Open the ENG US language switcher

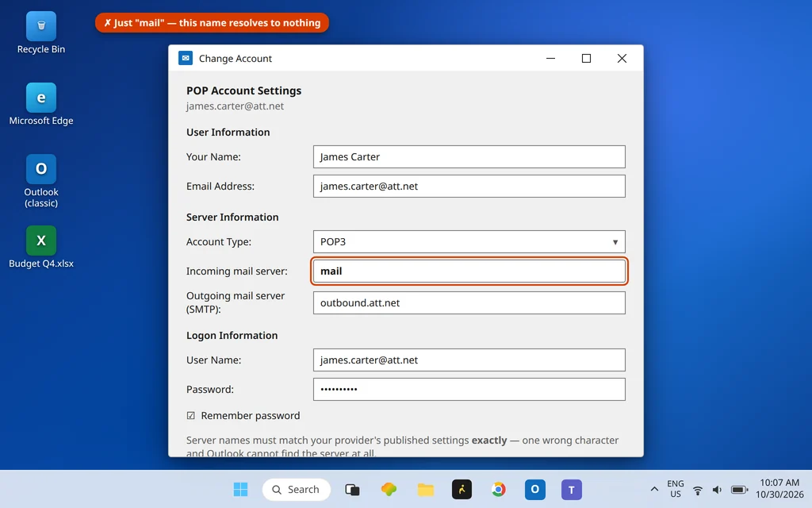click(x=676, y=489)
